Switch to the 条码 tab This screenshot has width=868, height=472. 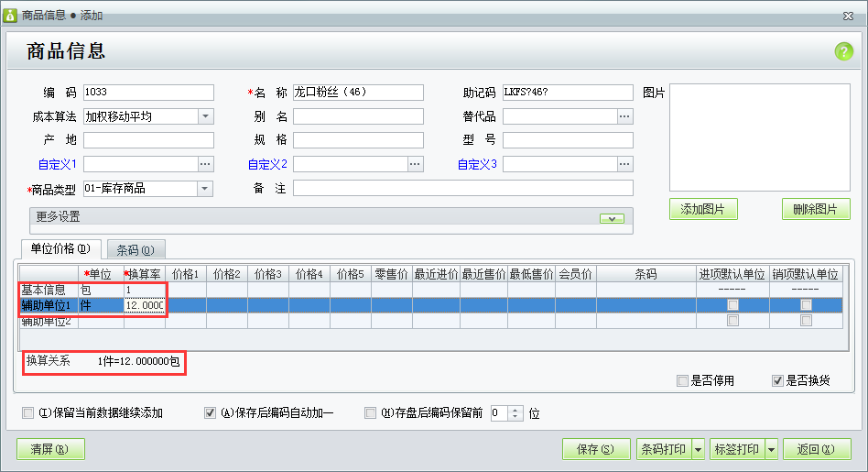click(x=136, y=250)
